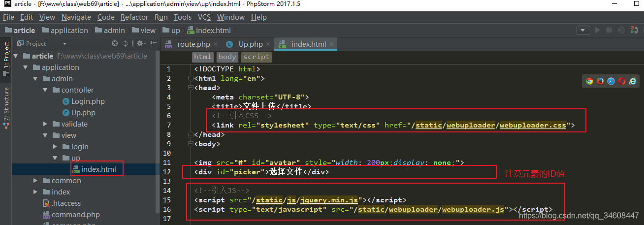Open the Run menu
Screen dimensions: 644x225
click(x=161, y=17)
